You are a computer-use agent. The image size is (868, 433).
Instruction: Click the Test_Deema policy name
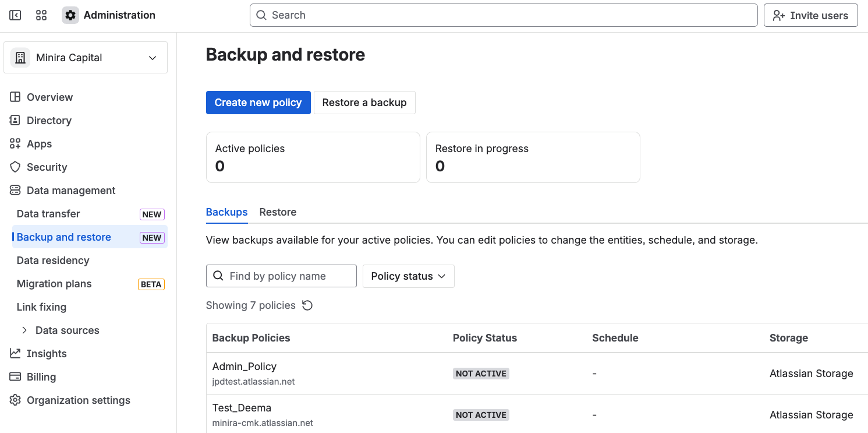point(242,408)
